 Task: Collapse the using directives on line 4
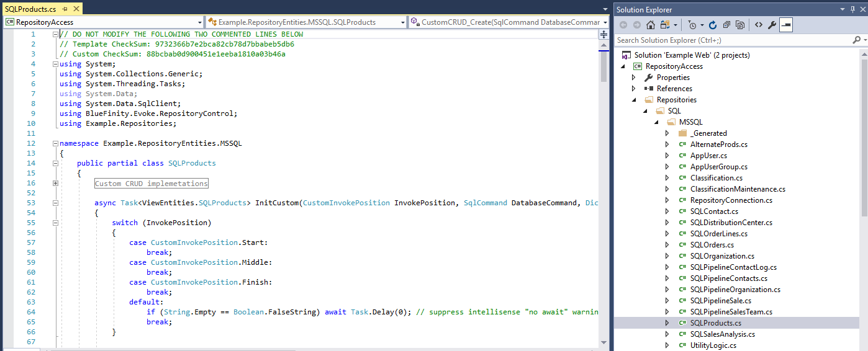(55, 64)
